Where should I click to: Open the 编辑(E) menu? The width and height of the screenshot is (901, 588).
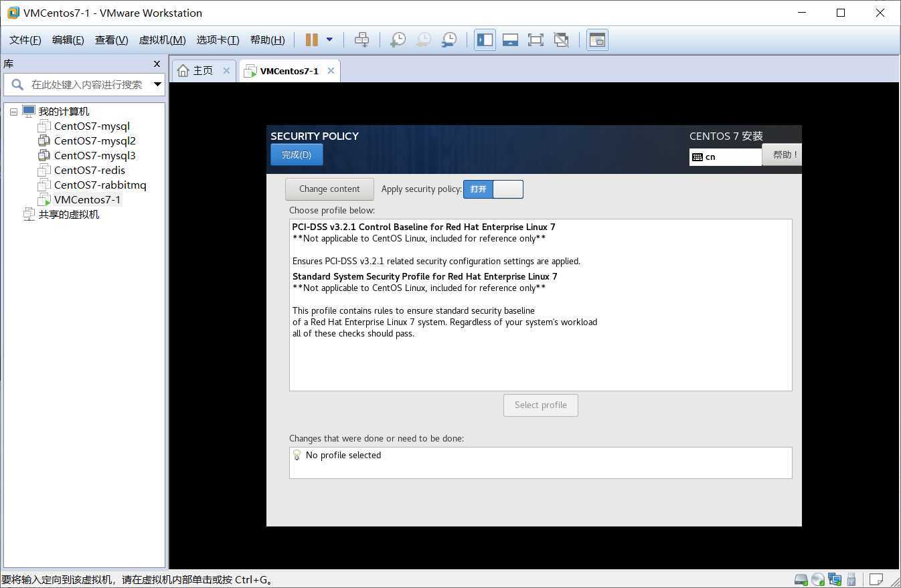(68, 40)
